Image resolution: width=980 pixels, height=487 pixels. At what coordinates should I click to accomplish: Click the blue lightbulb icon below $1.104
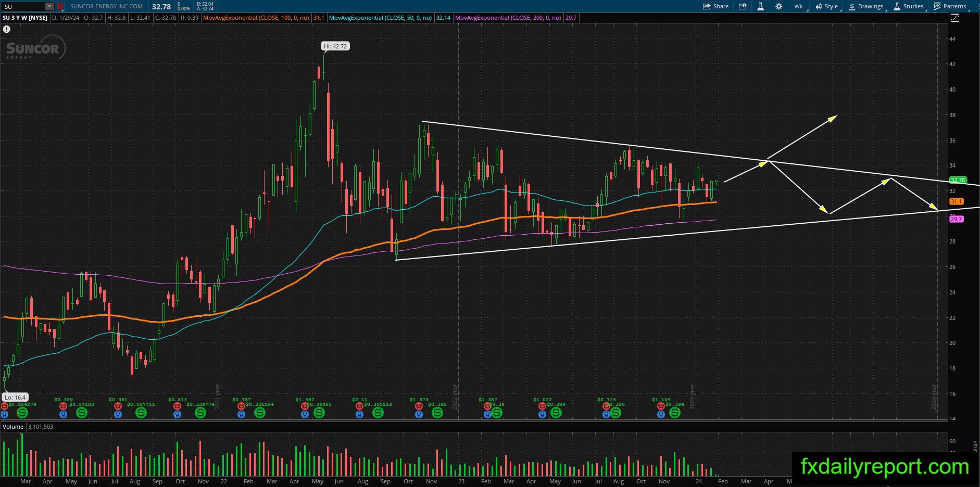[661, 415]
